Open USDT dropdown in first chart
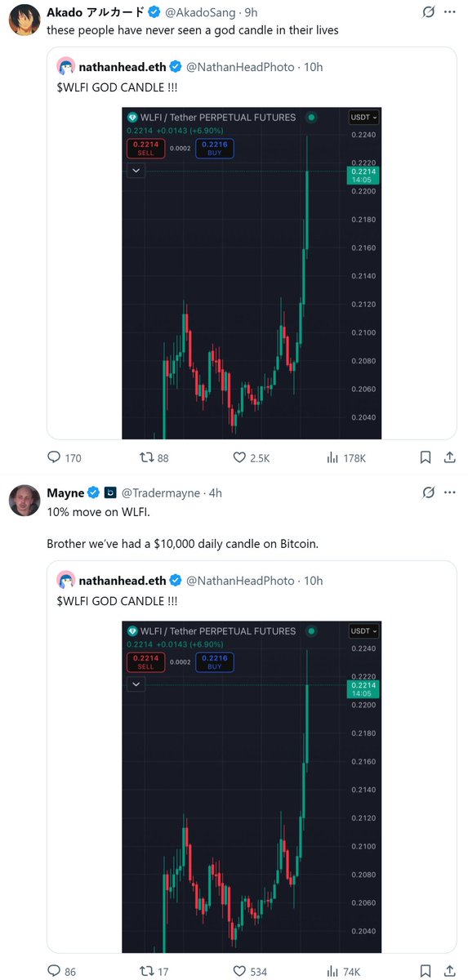The width and height of the screenshot is (468, 980). click(x=363, y=117)
